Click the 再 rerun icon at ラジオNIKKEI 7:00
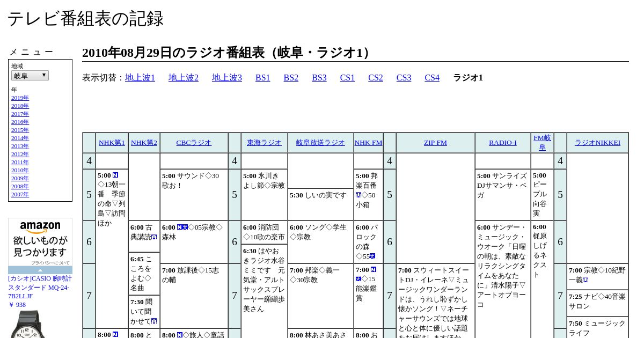 (x=586, y=280)
